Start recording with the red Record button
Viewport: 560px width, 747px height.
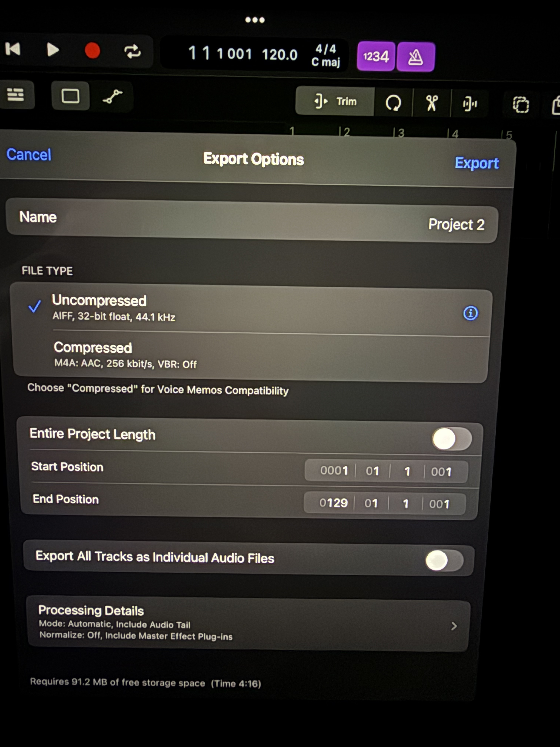92,51
